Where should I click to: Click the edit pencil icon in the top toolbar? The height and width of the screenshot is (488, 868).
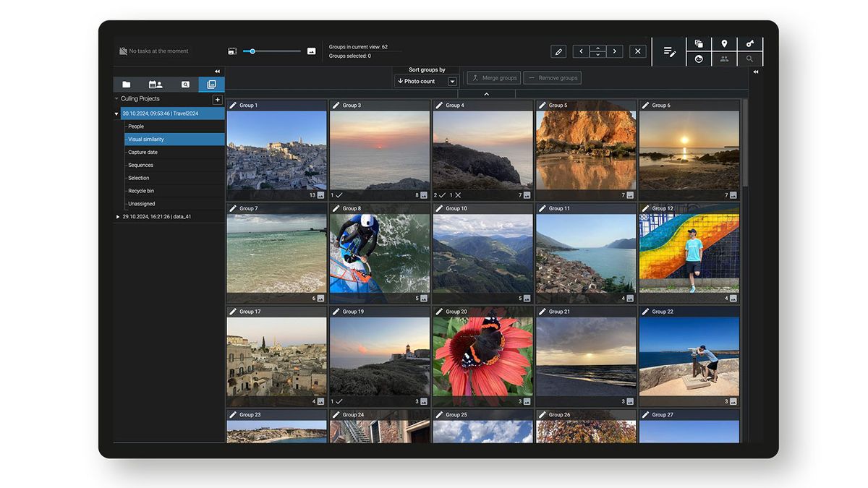click(558, 51)
